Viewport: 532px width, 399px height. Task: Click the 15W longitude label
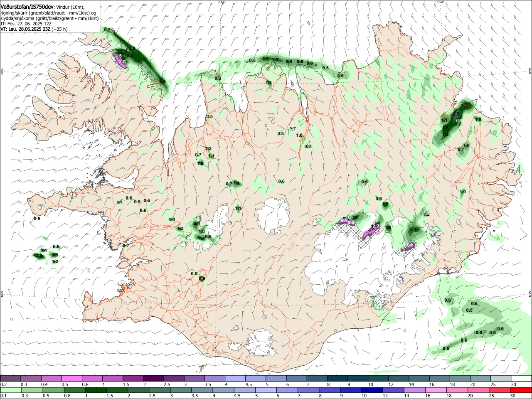[441, 2]
